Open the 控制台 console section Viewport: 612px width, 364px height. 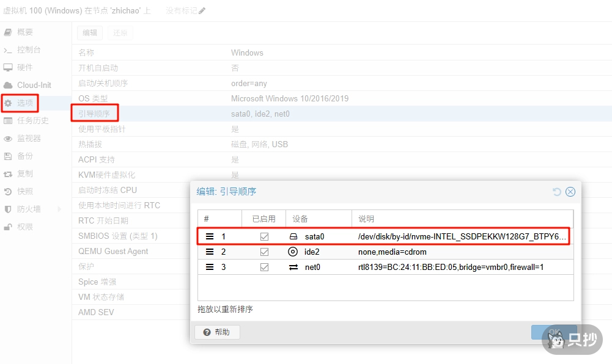[28, 49]
